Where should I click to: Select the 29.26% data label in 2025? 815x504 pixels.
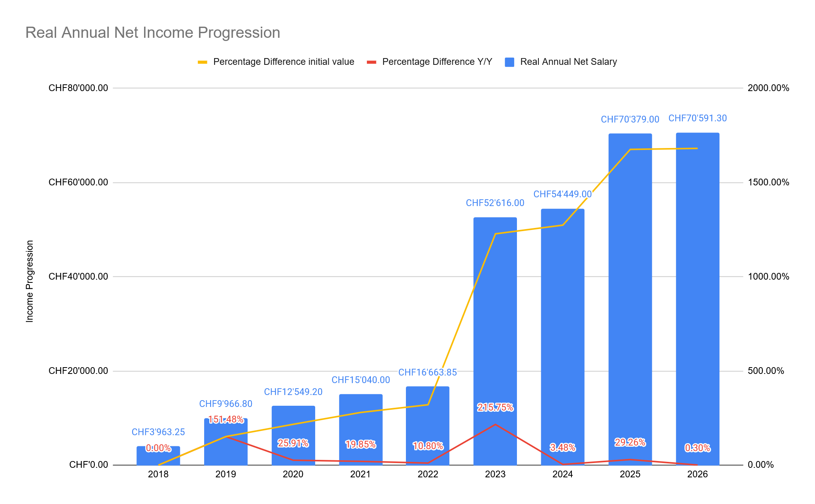(630, 442)
